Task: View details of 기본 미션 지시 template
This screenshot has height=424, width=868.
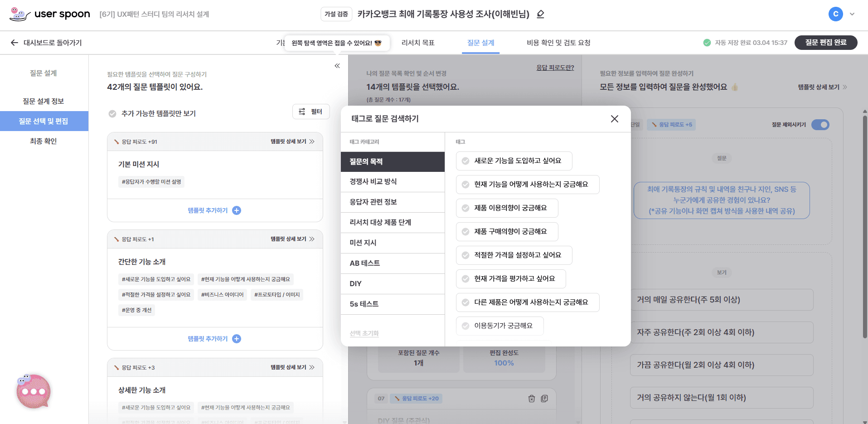Action: pyautogui.click(x=292, y=141)
